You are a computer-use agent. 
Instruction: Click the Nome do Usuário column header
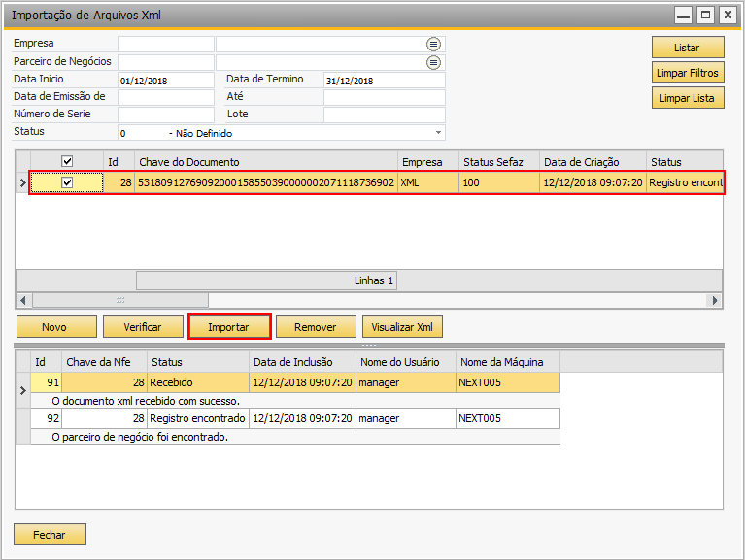pos(406,362)
